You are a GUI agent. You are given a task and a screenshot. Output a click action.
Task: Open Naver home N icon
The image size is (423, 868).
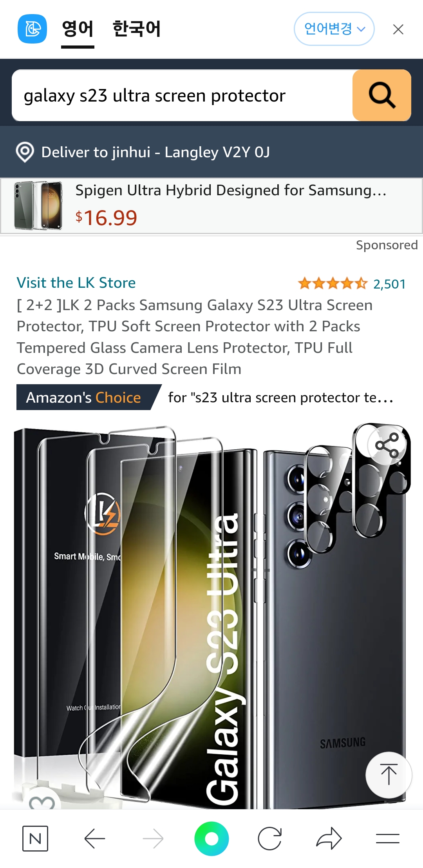pyautogui.click(x=35, y=839)
